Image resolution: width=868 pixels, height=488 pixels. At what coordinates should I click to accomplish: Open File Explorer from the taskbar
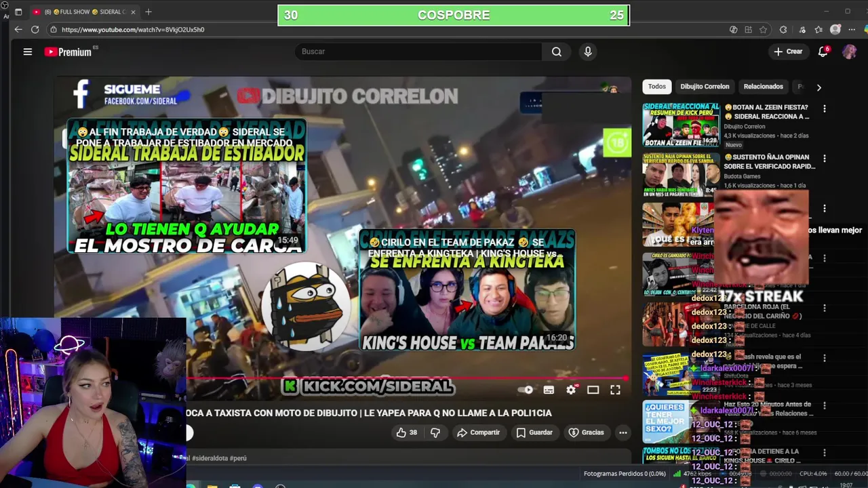(212, 486)
